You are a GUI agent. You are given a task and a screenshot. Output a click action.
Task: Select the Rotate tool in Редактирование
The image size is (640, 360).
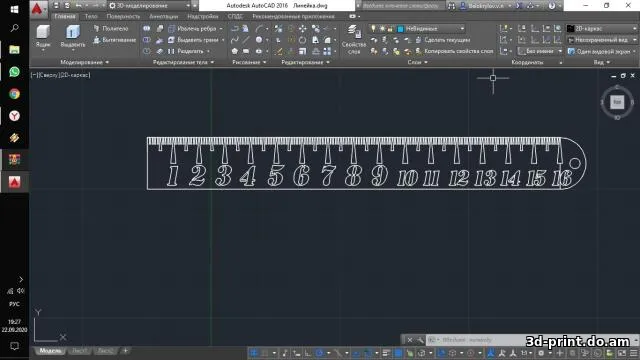coord(302,40)
